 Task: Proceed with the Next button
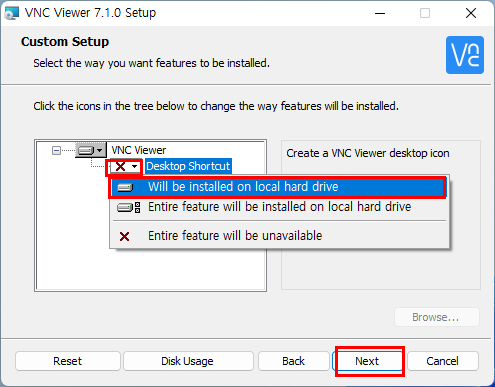coord(367,361)
